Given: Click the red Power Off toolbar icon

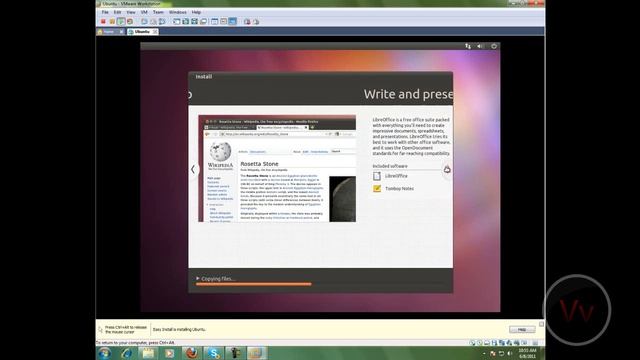Looking at the screenshot, I should tap(103, 22).
